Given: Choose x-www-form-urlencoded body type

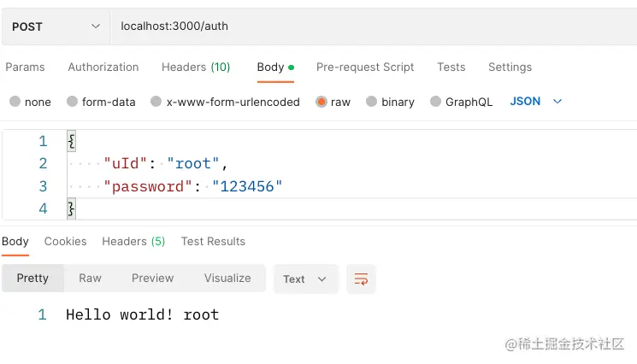Looking at the screenshot, I should 156,102.
